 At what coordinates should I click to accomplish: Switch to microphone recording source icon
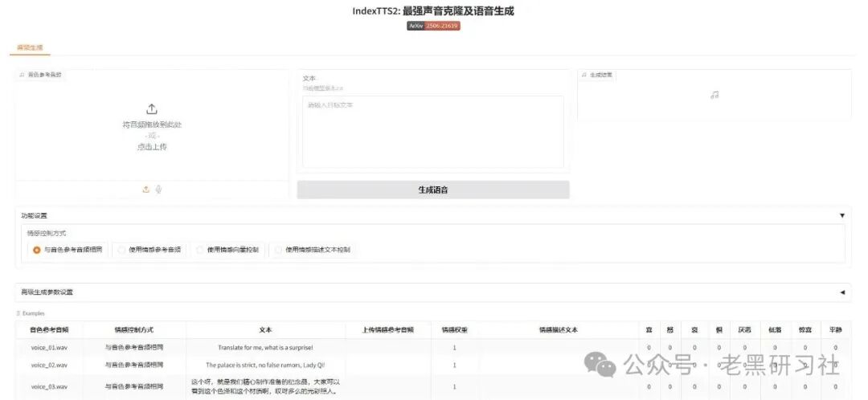[158, 190]
